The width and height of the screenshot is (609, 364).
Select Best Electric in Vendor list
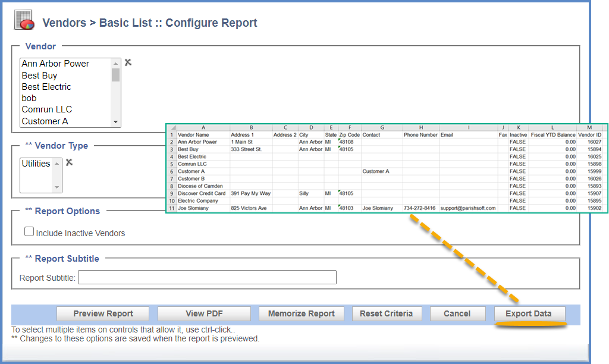(65, 87)
